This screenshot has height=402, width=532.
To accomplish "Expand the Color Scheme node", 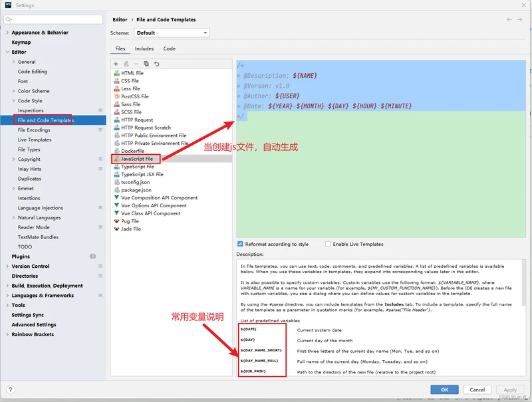I will coord(13,91).
